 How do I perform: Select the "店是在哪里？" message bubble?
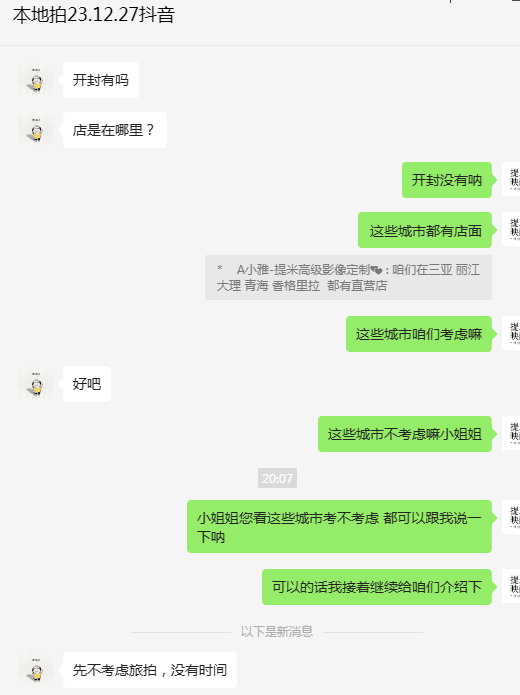[x=115, y=130]
